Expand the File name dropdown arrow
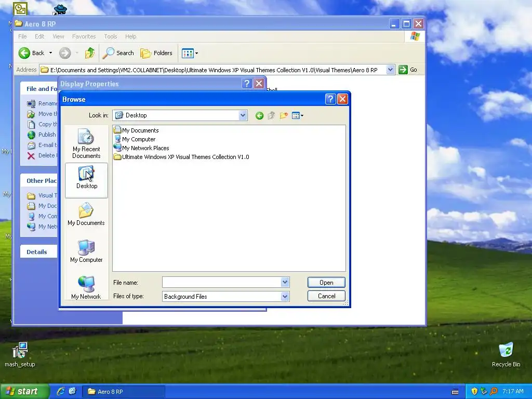532x399 pixels. point(285,282)
